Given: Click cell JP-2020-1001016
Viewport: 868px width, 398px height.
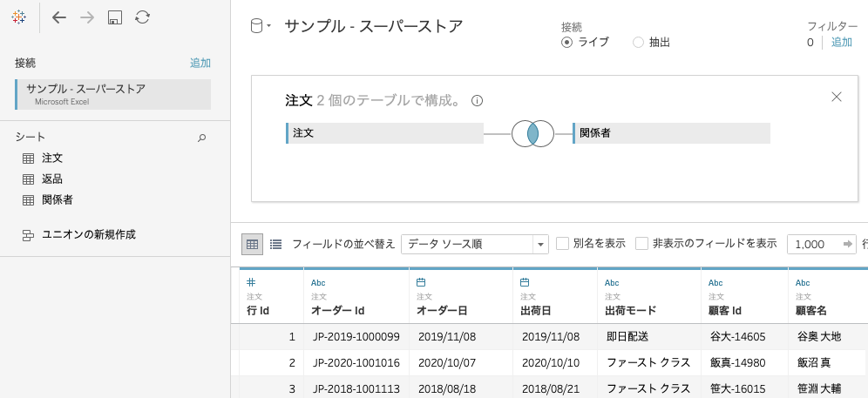Looking at the screenshot, I should (x=356, y=363).
